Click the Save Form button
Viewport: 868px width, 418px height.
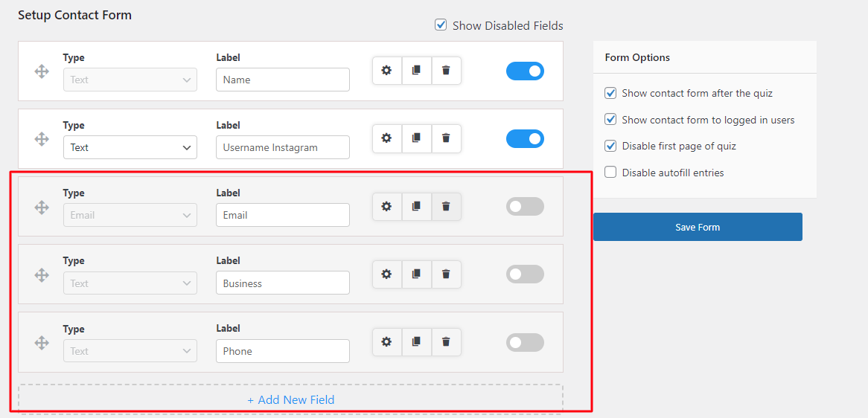point(698,227)
